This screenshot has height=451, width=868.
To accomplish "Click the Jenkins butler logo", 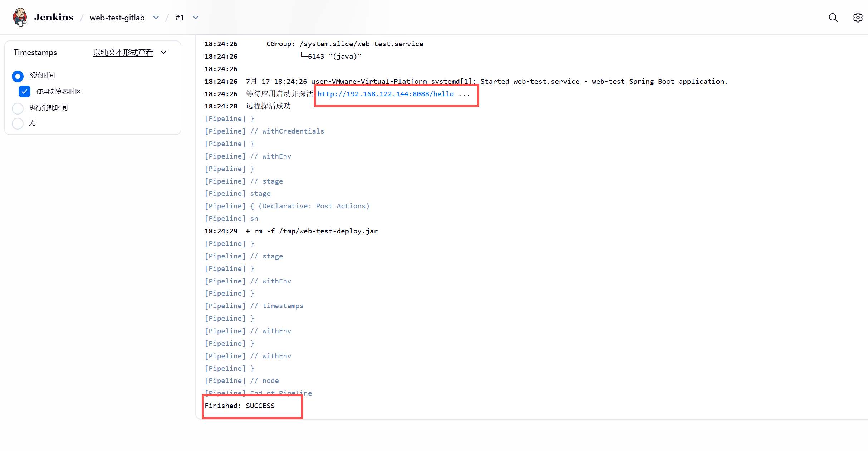I will pyautogui.click(x=20, y=17).
